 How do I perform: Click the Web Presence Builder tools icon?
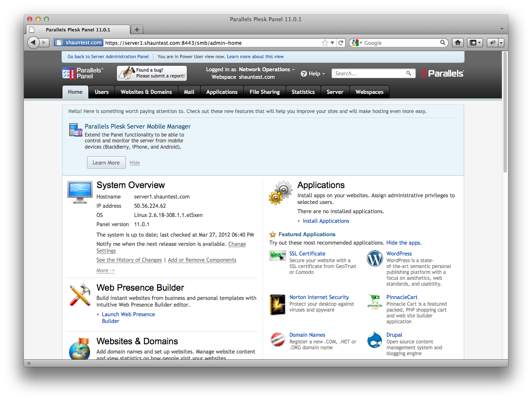pyautogui.click(x=80, y=295)
